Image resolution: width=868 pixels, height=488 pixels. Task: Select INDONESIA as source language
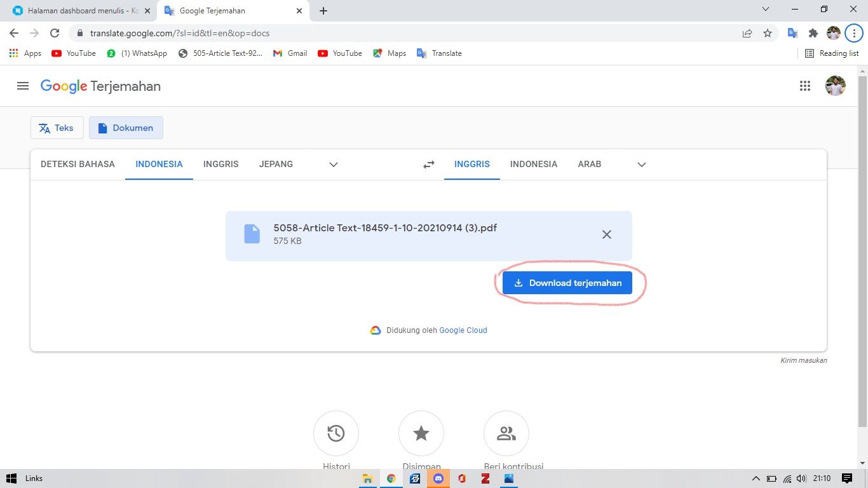tap(159, 164)
